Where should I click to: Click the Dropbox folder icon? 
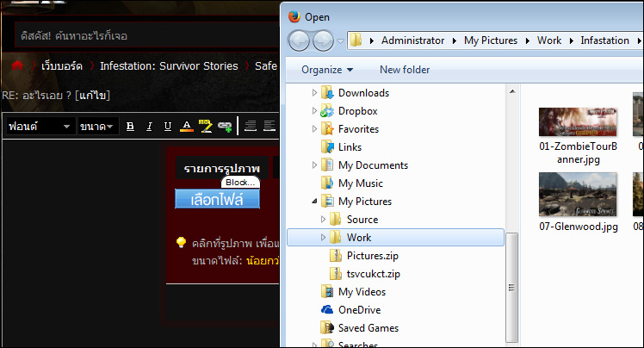327,111
